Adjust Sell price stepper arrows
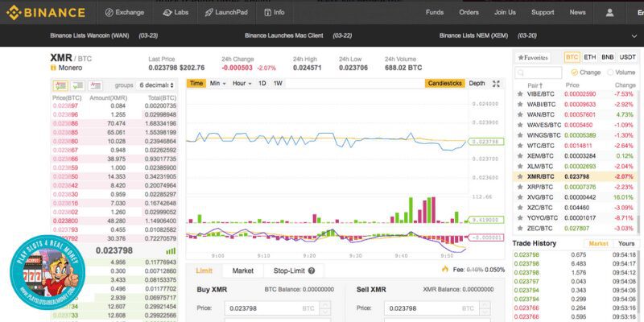 pyautogui.click(x=485, y=308)
